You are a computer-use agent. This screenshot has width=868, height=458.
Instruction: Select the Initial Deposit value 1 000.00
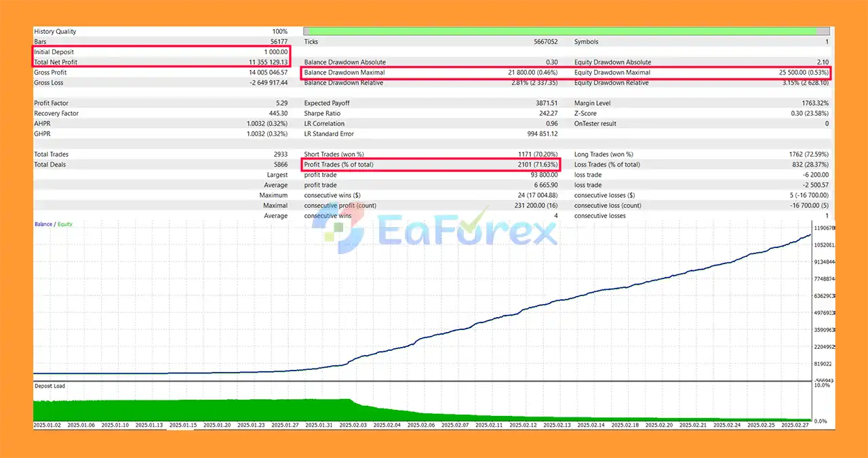click(x=275, y=52)
